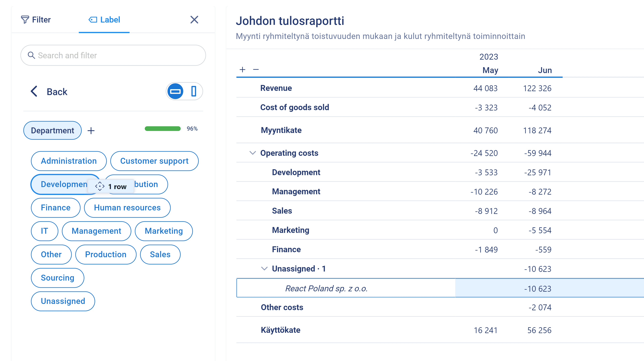Viewport: 644px width, 361px height.
Task: Click the search magnifier icon
Action: (31, 55)
